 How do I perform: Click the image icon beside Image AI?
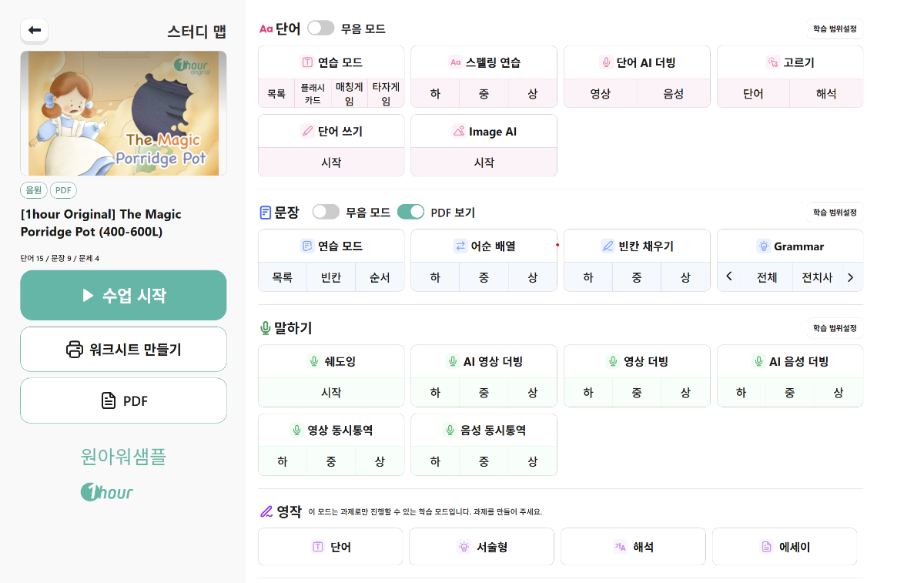tap(458, 132)
